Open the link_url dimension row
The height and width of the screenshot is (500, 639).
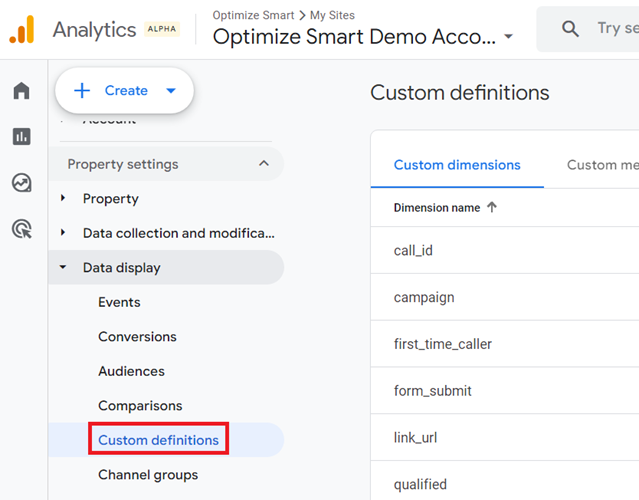click(505, 437)
